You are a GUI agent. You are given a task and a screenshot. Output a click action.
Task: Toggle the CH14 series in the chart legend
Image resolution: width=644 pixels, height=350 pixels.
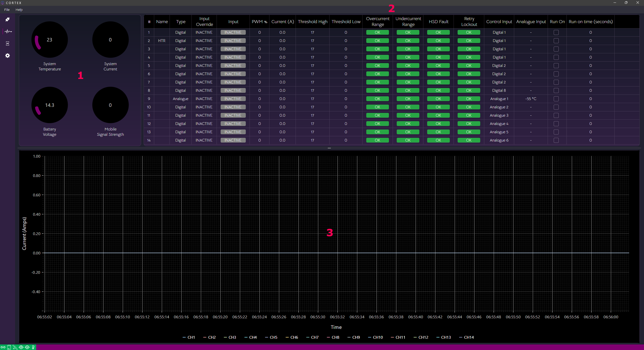467,337
